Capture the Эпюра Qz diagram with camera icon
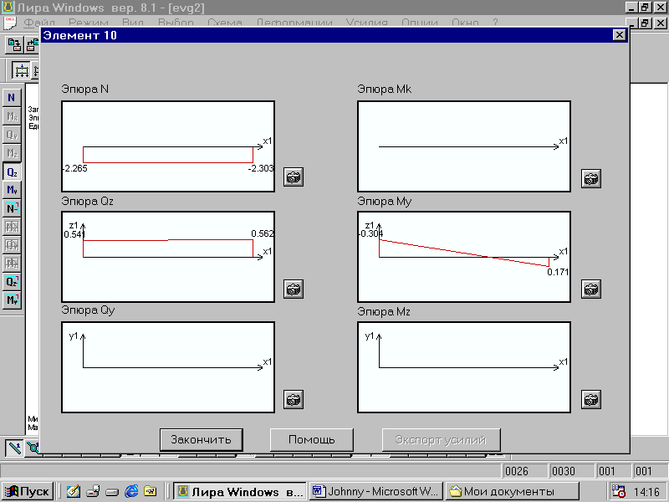 click(294, 289)
